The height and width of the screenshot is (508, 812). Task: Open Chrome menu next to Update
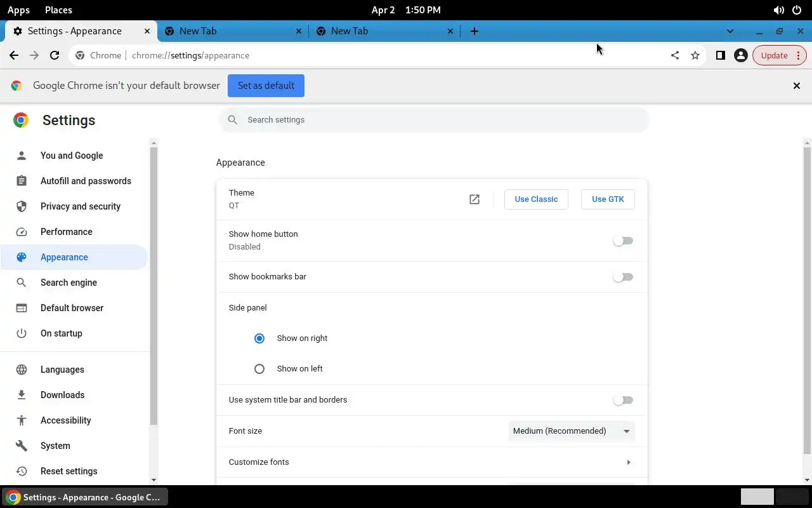point(799,55)
